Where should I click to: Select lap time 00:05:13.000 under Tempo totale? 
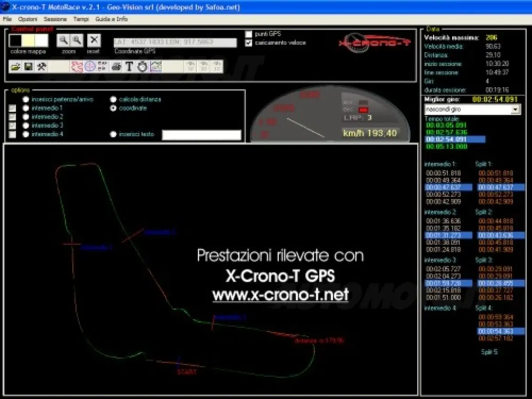(x=446, y=146)
